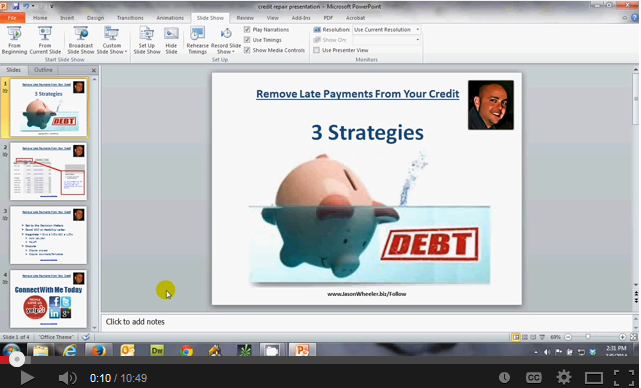This screenshot has width=641, height=388.
Task: Click the zoom slider in status bar
Action: click(588, 337)
